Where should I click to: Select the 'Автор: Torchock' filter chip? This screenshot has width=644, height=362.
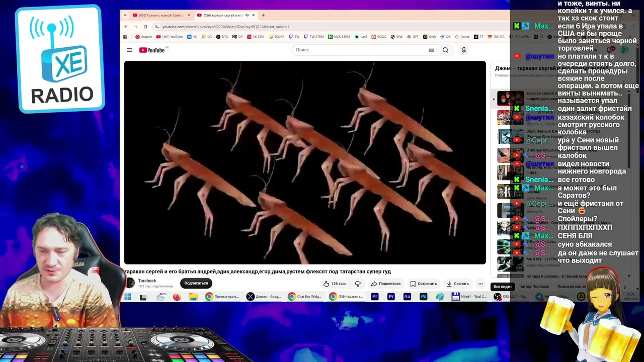[x=534, y=287]
